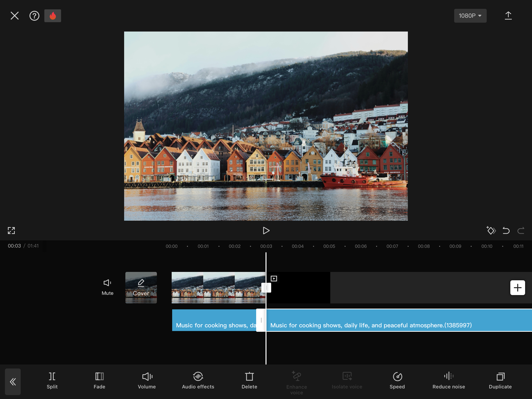Play the video preview
Viewport: 532px width, 399px height.
coord(266,231)
